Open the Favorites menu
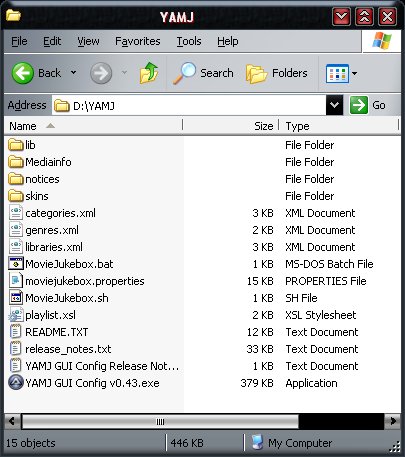The width and height of the screenshot is (405, 457). (138, 41)
